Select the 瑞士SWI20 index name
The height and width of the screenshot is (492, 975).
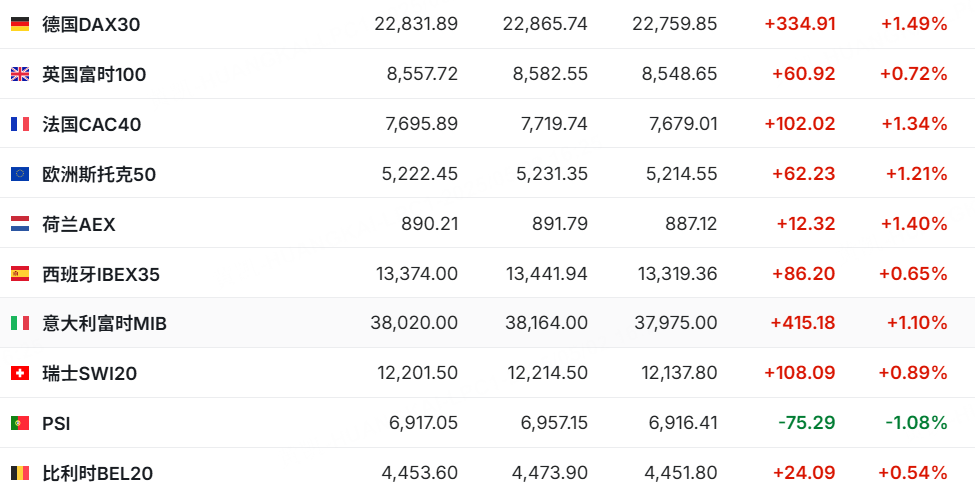[x=90, y=373]
